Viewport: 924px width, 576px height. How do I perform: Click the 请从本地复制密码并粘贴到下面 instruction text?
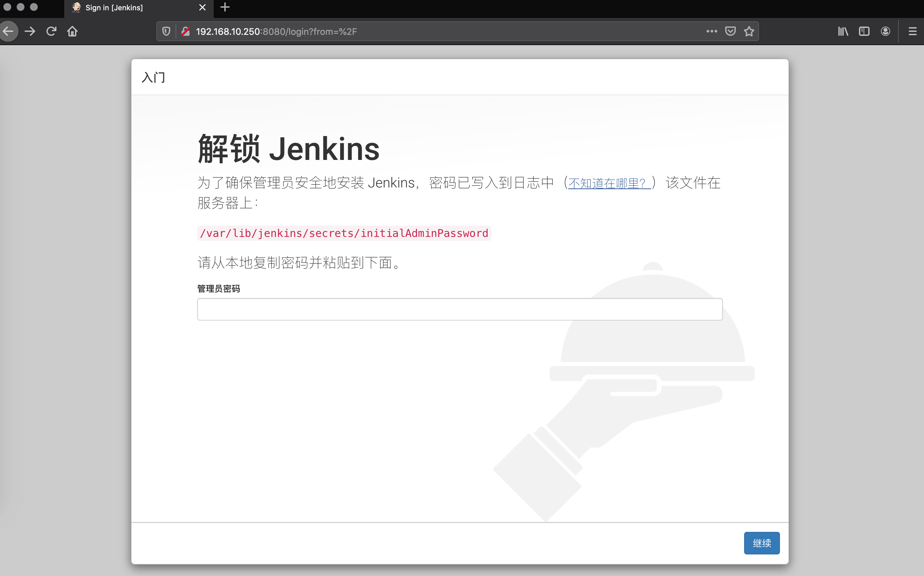pos(299,263)
